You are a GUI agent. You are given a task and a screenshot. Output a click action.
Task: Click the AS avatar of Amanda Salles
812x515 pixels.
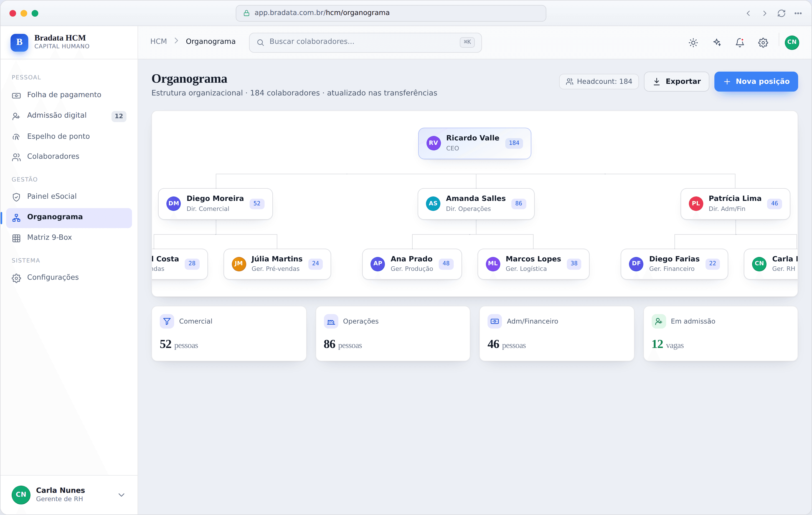point(433,203)
